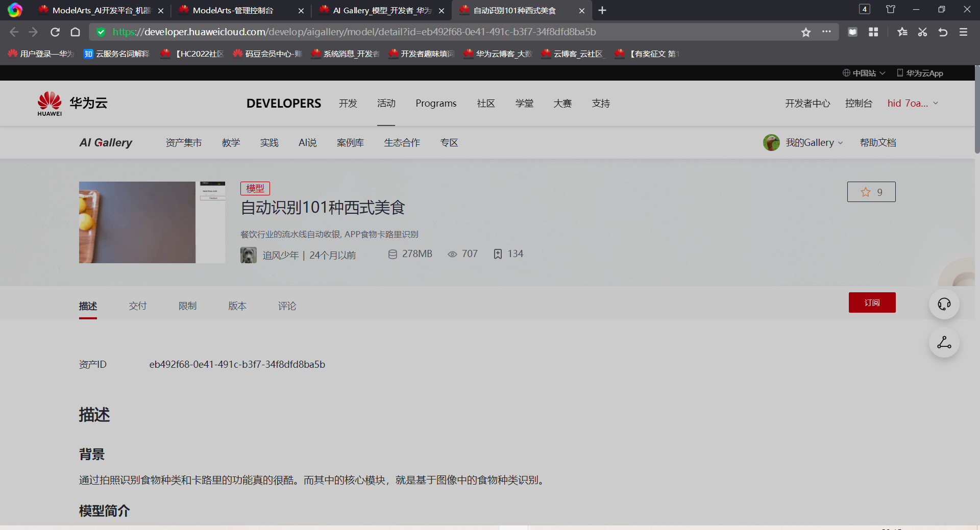Go to the browser home page
The width and height of the screenshot is (980, 530).
[76, 32]
